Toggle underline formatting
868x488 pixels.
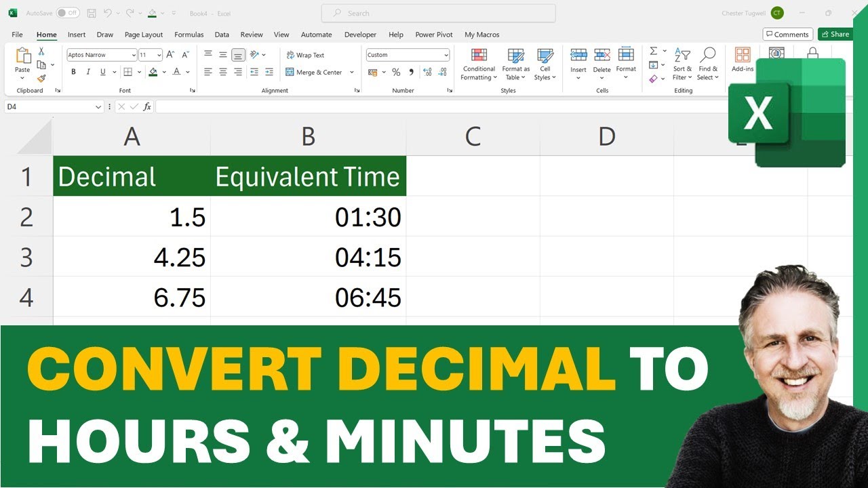point(103,72)
